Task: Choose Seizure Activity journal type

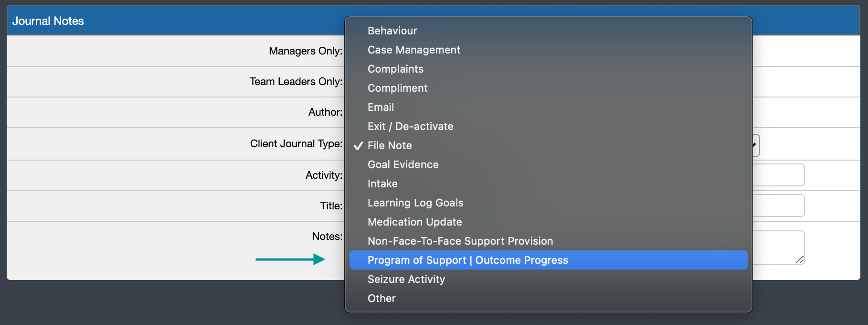Action: click(x=406, y=279)
